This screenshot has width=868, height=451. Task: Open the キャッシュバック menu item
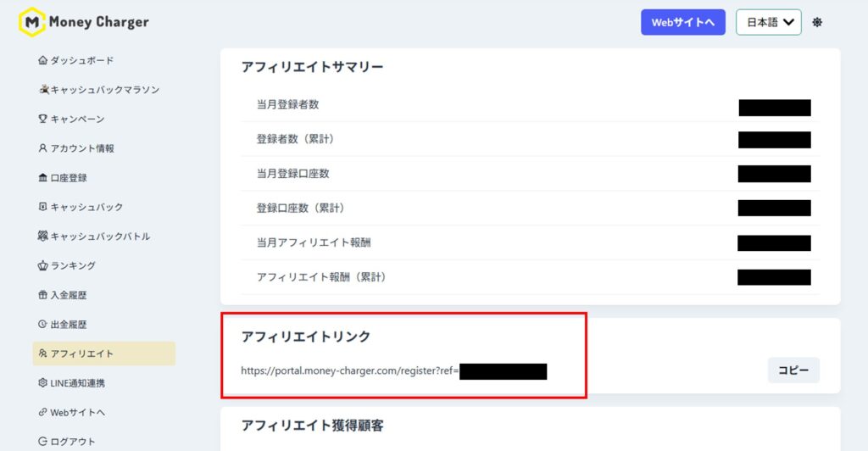pyautogui.click(x=86, y=207)
